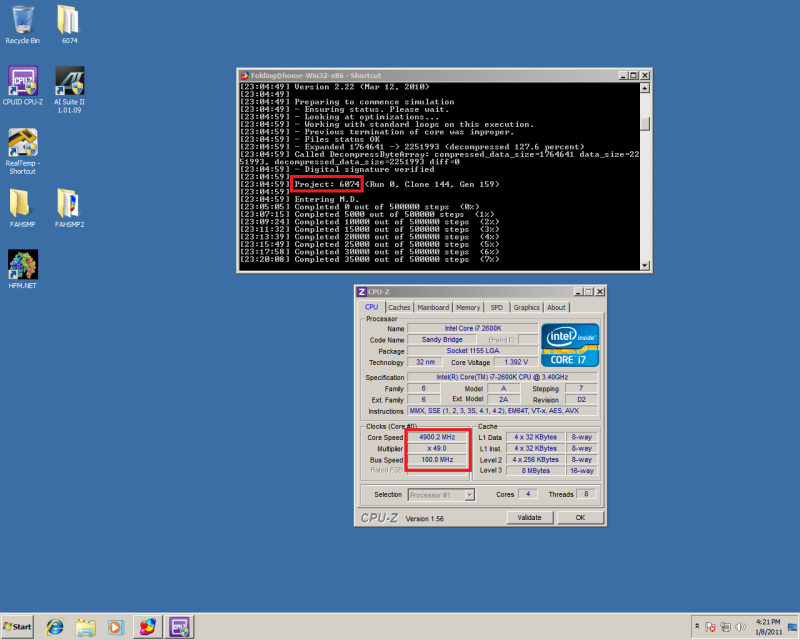Click the Revision D2 value
800x640 pixels.
click(x=581, y=399)
